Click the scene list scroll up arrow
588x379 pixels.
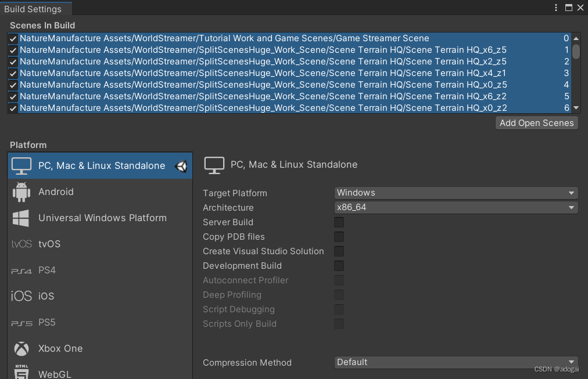(x=576, y=38)
